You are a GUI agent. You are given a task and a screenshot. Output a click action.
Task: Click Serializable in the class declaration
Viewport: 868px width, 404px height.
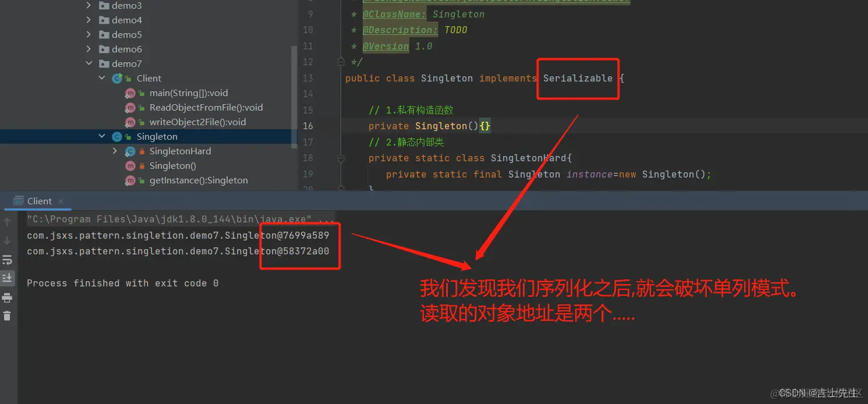click(x=578, y=78)
